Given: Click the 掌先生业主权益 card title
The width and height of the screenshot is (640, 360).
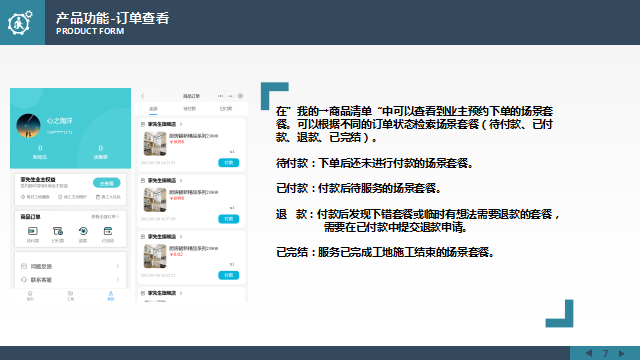Looking at the screenshot, I should 38,179.
